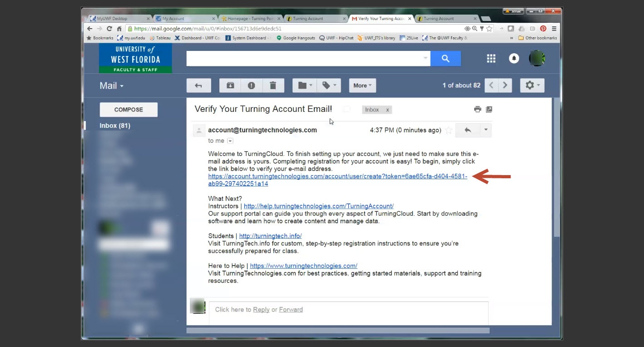The height and width of the screenshot is (347, 644).
Task: Open the Google apps grid
Action: point(491,58)
